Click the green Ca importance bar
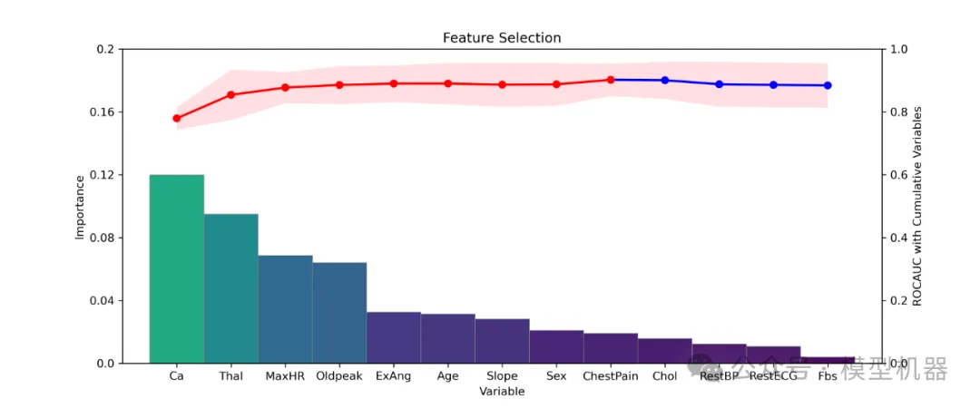The height and width of the screenshot is (408, 980). click(x=177, y=268)
